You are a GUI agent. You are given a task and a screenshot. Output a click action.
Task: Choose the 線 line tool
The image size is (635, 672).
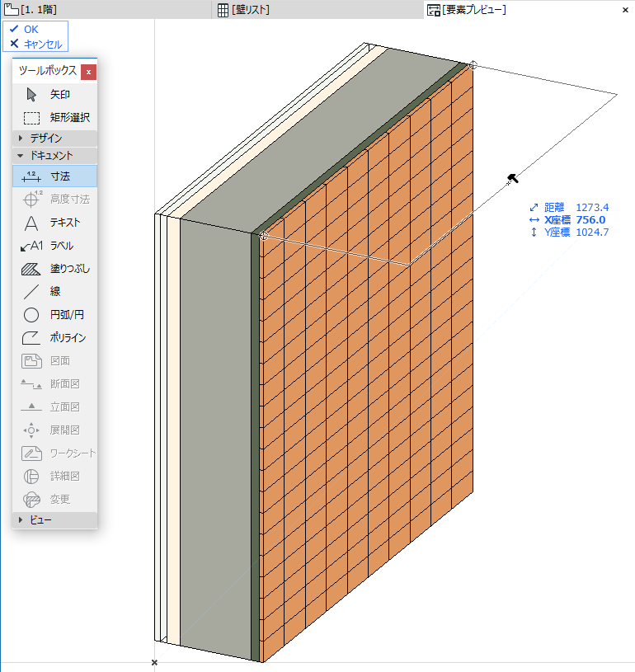[55, 291]
